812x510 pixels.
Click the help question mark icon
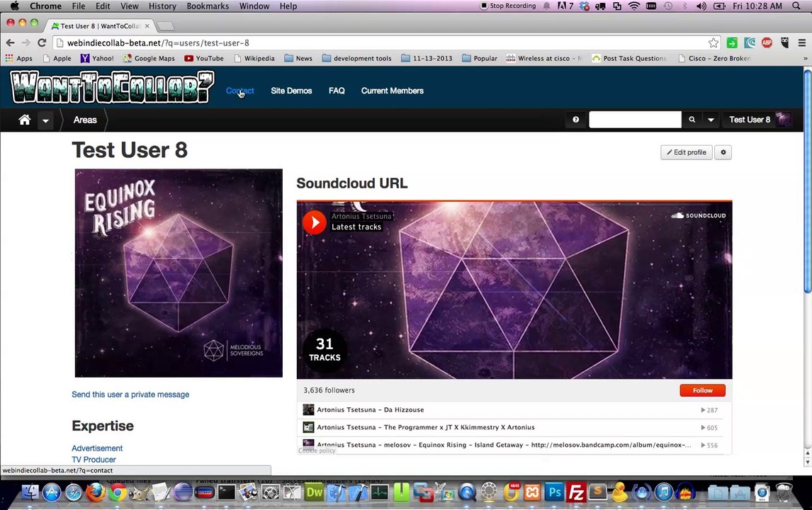click(576, 120)
